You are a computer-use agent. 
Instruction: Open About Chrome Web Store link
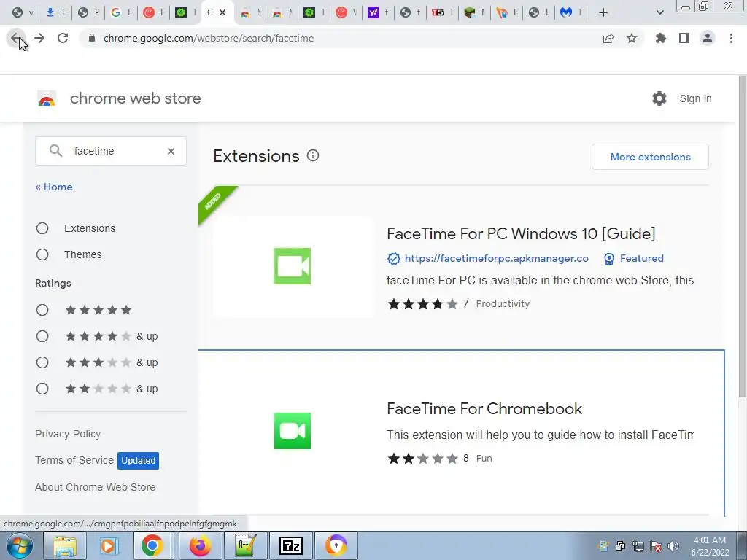96,487
